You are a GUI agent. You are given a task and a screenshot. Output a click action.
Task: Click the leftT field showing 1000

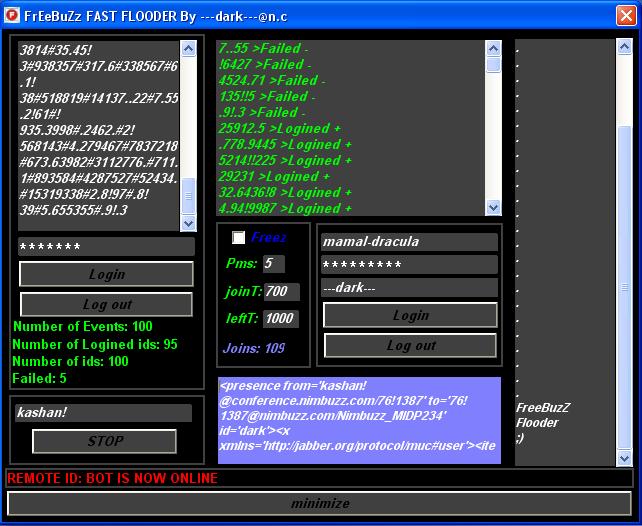click(281, 318)
